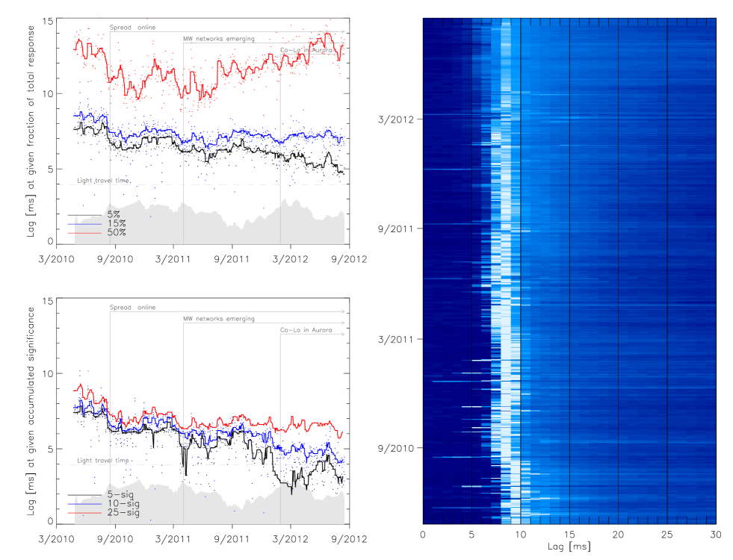Click the black legend line beside 5-sig
This screenshot has height=560, width=733.
[84, 495]
